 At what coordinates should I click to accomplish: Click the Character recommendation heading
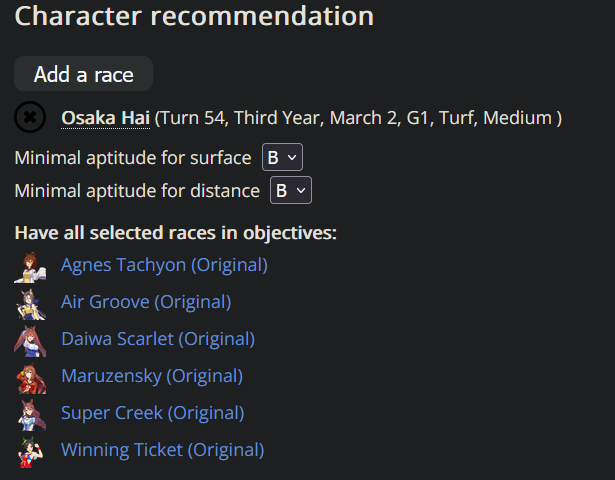pyautogui.click(x=194, y=16)
